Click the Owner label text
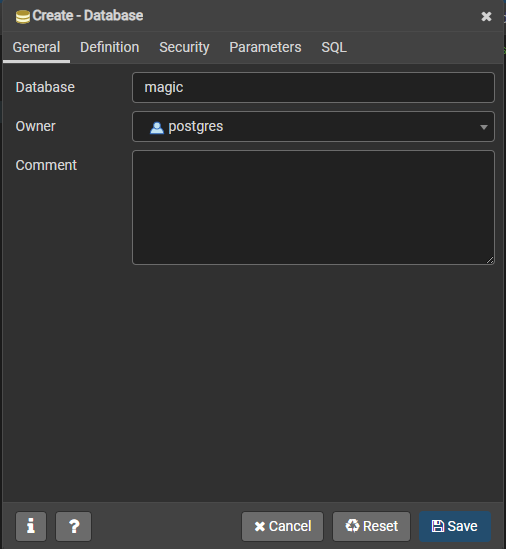 35,126
